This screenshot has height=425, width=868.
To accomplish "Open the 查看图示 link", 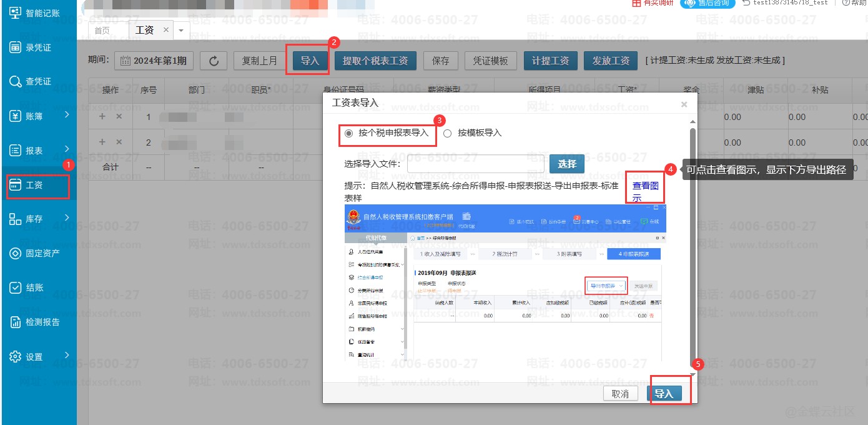I will [x=644, y=191].
